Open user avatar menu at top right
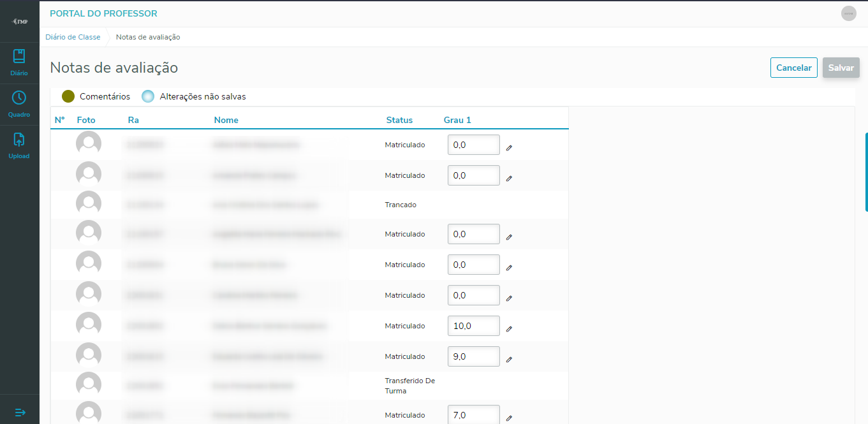Screen dimensions: 868x424 tap(848, 13)
